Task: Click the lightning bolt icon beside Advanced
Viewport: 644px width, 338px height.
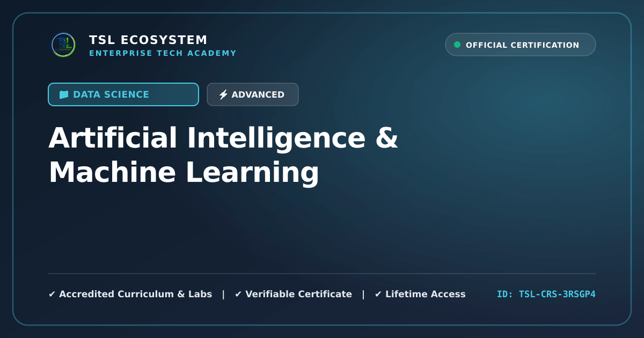Action: (223, 94)
